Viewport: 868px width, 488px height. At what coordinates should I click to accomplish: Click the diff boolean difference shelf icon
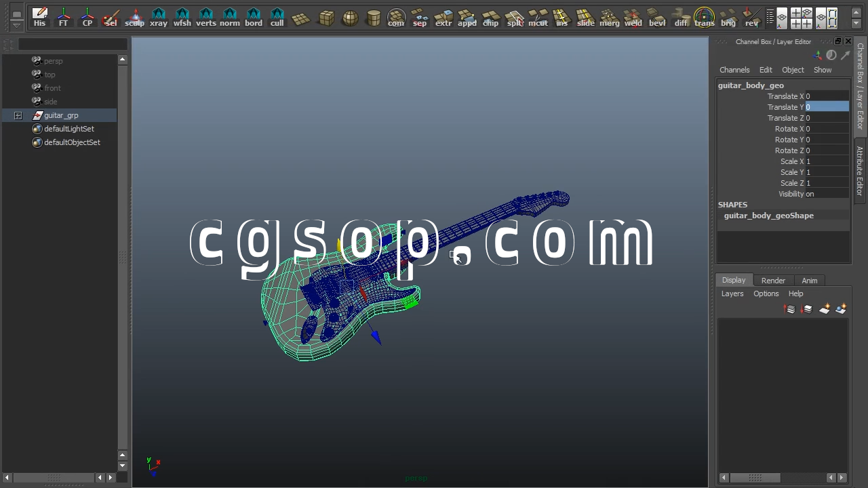[x=681, y=18]
